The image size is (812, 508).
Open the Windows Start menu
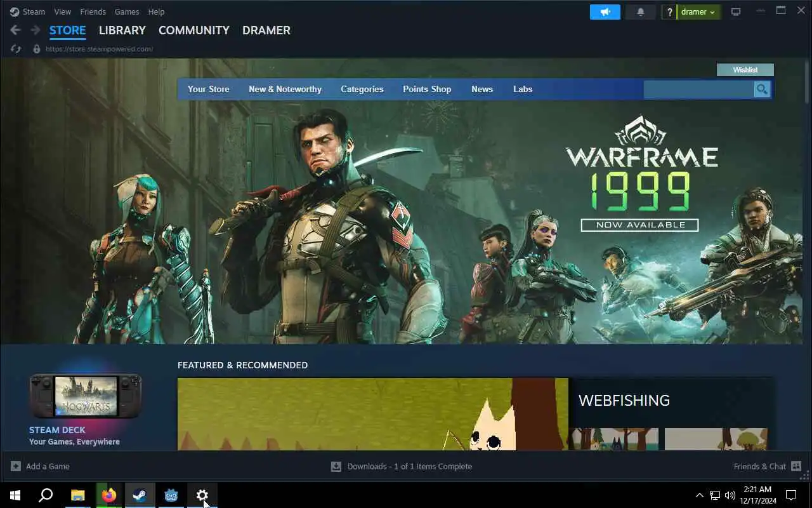click(x=15, y=495)
